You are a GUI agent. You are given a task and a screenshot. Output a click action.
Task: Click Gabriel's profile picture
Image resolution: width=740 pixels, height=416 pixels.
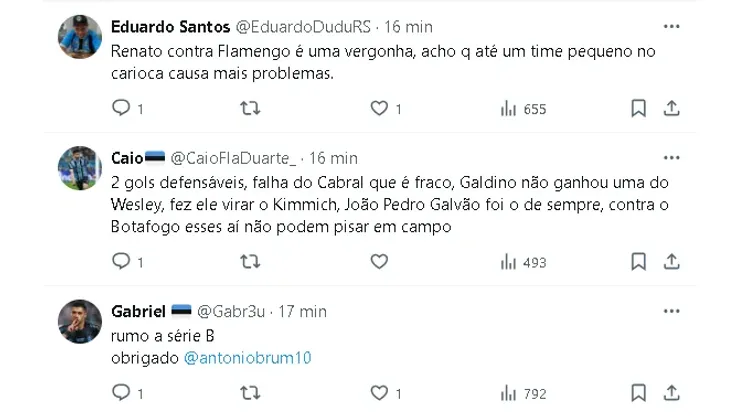coord(80,322)
